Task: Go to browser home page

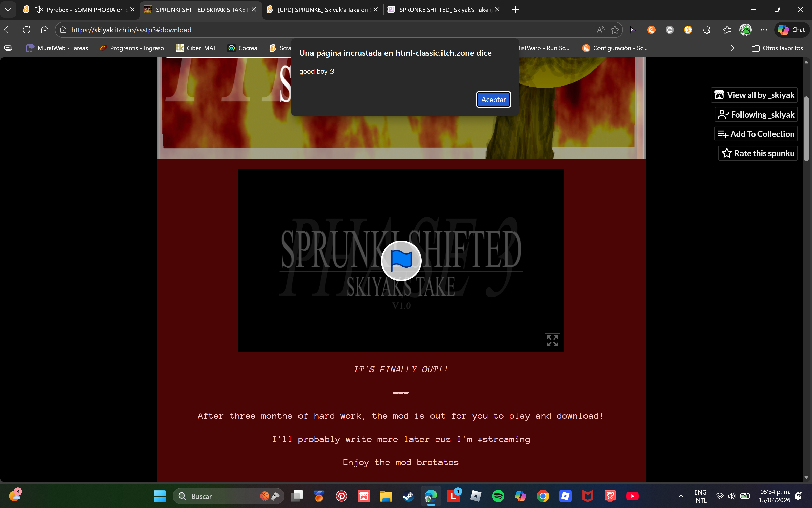Action: 45,30
